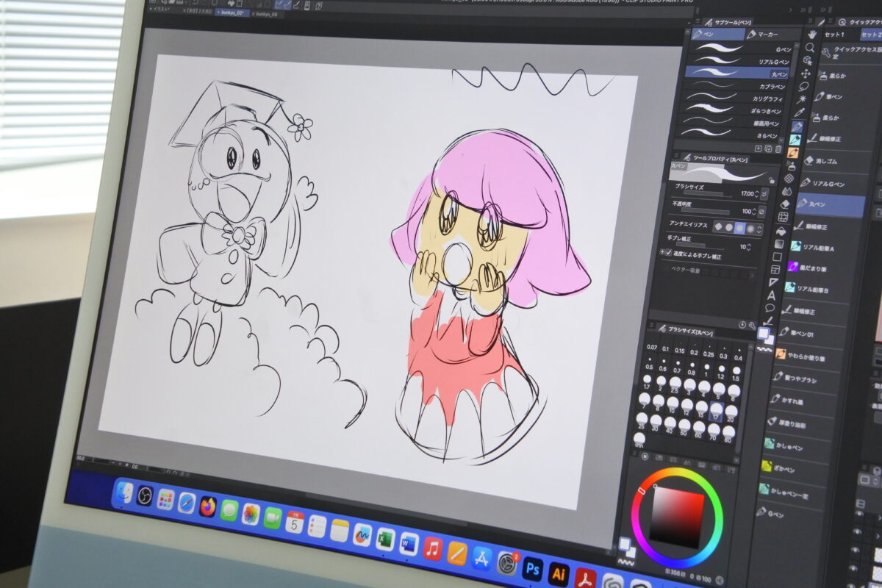The image size is (882, 588).
Task: Select the Eraser tool in toolbar
Action: [x=785, y=204]
